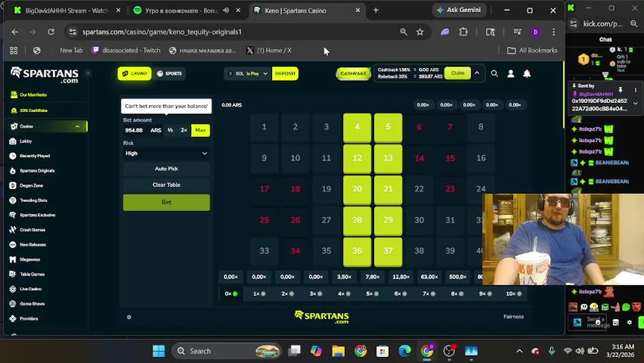The image size is (644, 363).
Task: Open New Releases category
Action: pyautogui.click(x=32, y=245)
